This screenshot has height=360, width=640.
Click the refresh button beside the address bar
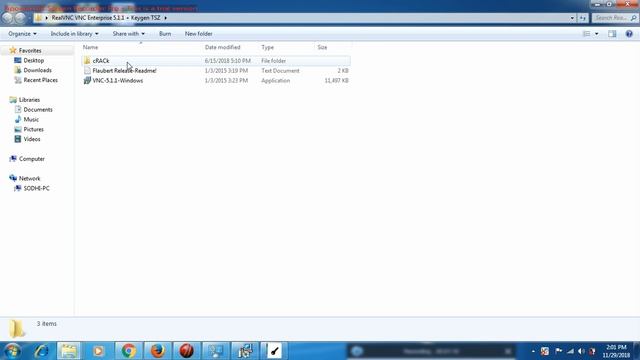pyautogui.click(x=582, y=18)
